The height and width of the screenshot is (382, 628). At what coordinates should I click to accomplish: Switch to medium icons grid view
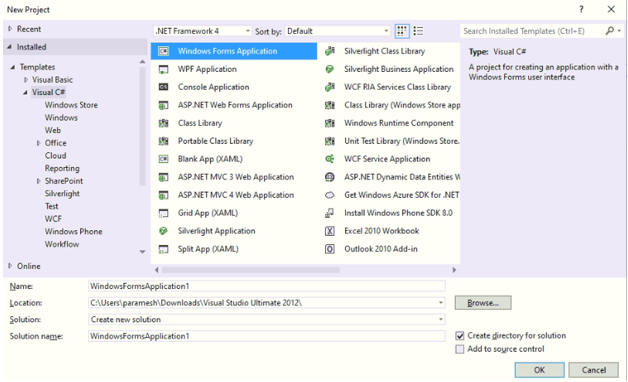(402, 31)
